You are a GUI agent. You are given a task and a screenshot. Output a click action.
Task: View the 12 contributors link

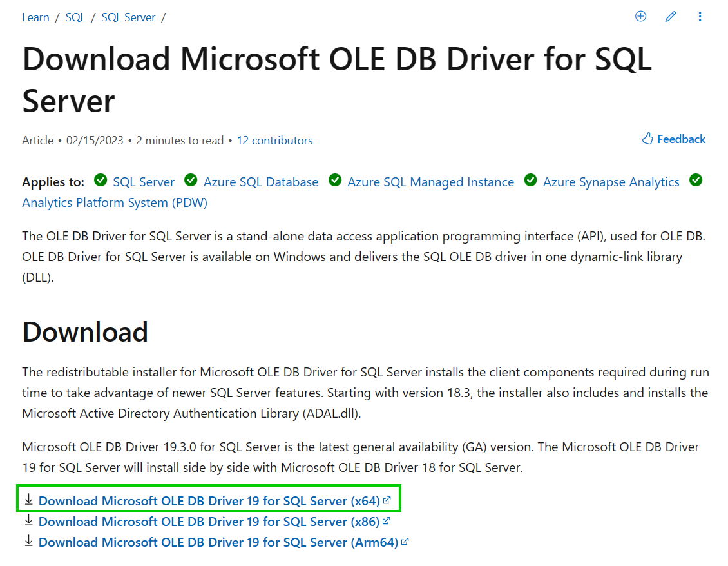(275, 141)
